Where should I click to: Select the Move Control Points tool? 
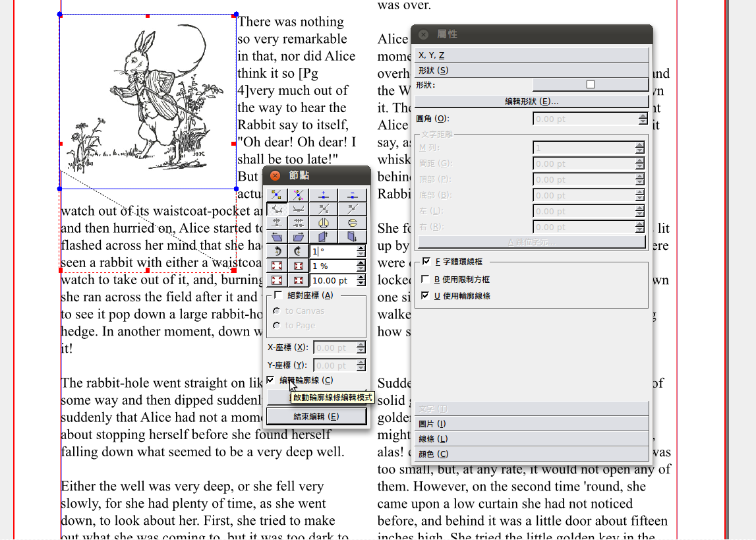[299, 195]
